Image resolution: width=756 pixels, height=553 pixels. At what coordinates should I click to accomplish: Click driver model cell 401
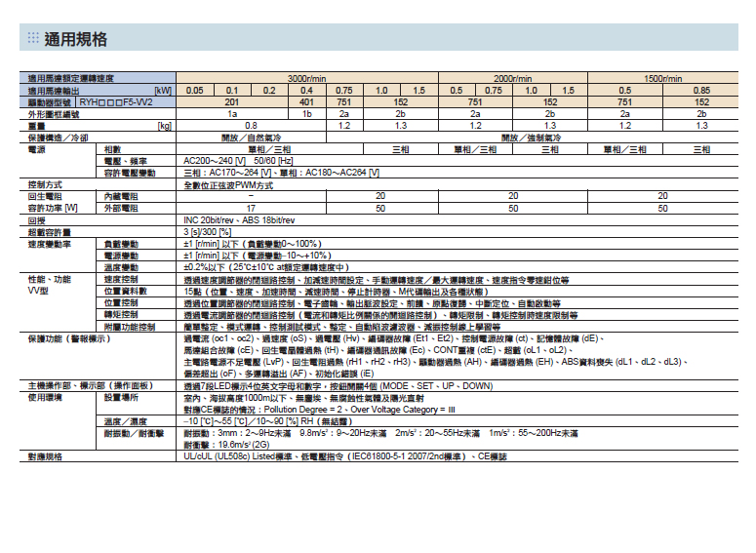click(x=306, y=101)
